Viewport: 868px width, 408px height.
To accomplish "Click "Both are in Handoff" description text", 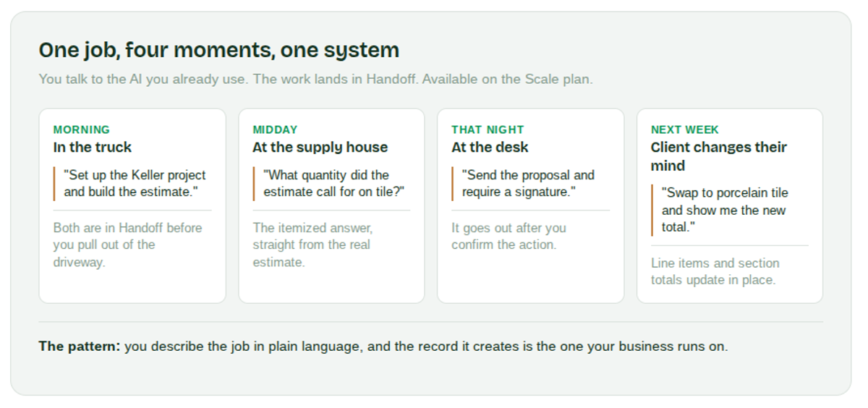I will pos(127,245).
